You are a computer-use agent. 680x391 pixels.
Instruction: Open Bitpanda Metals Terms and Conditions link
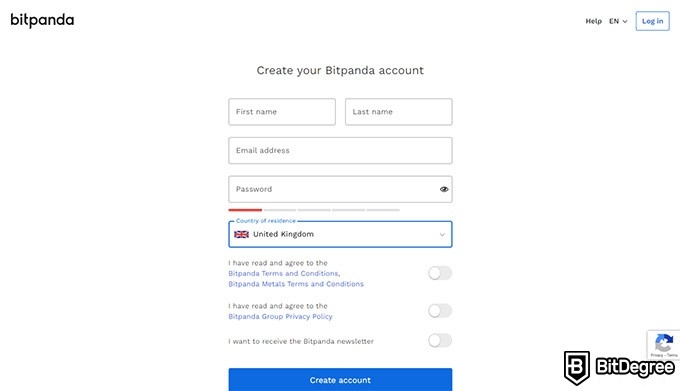[296, 284]
